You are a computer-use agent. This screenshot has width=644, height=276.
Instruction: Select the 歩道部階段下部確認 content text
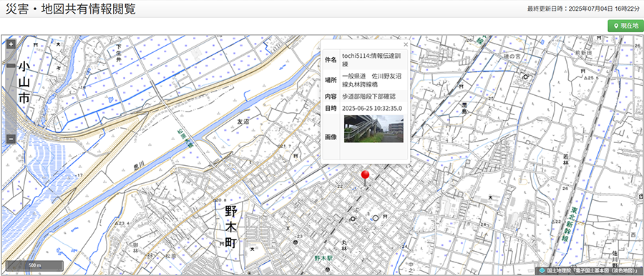[x=369, y=97]
